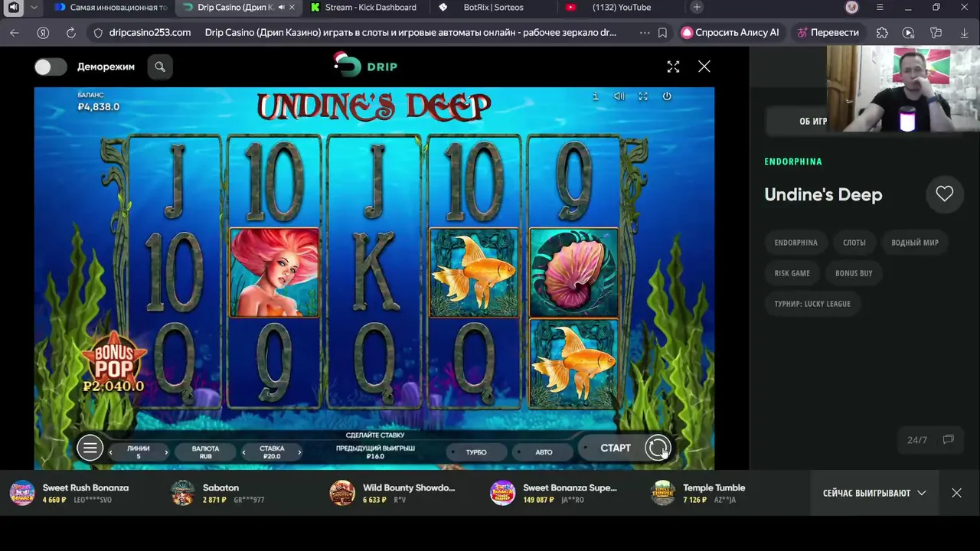Select the BONUS BUY tag
This screenshot has width=980, height=551.
click(854, 273)
